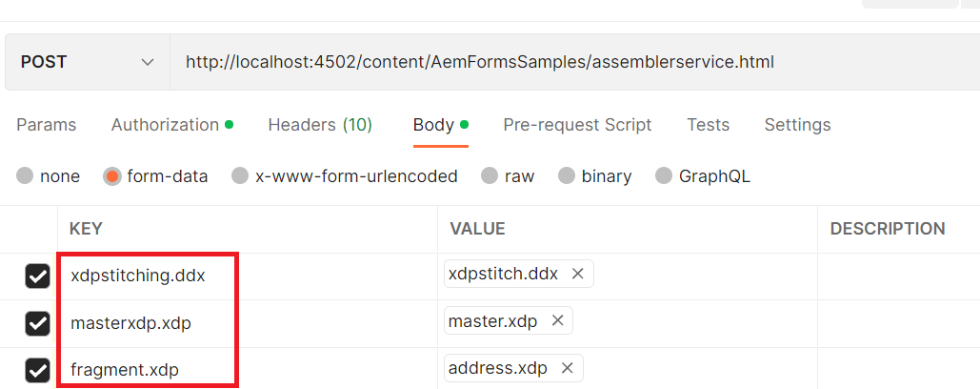This screenshot has width=980, height=389.
Task: Choose the binary body option
Action: (567, 176)
